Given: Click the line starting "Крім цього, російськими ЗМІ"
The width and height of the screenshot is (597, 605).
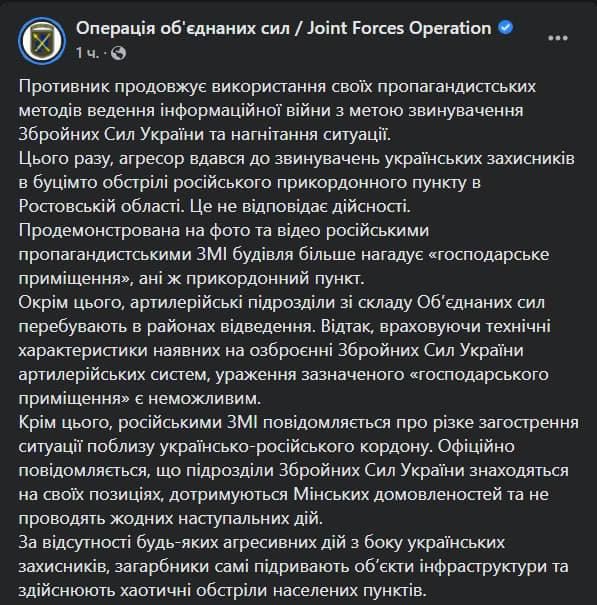Looking at the screenshot, I should 298,422.
